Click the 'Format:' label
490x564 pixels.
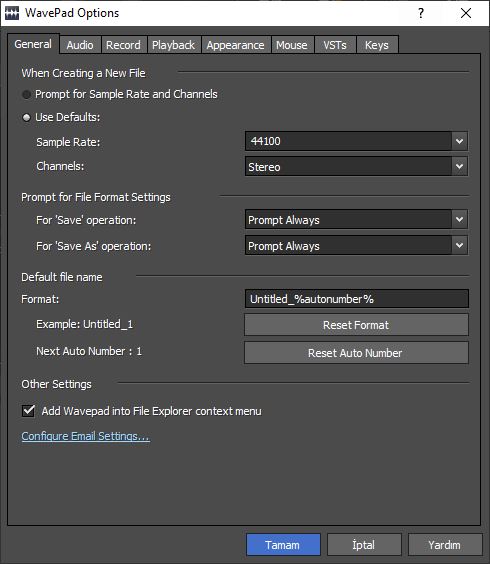tap(40, 299)
